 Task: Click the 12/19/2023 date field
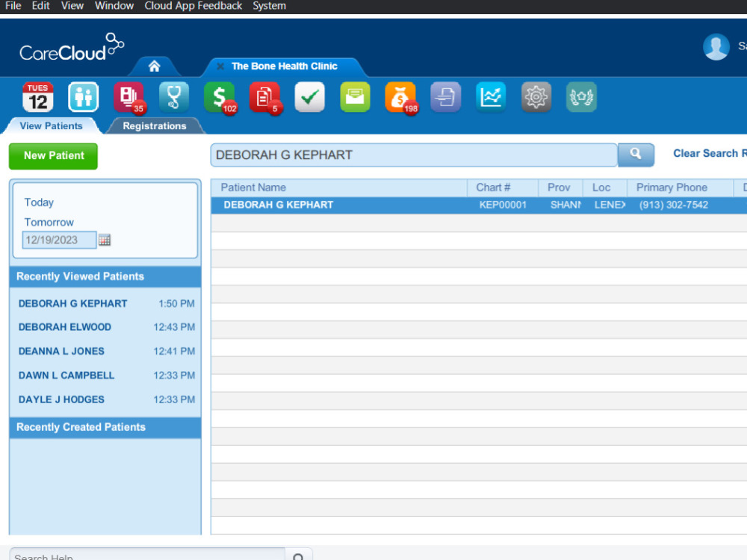pyautogui.click(x=59, y=240)
